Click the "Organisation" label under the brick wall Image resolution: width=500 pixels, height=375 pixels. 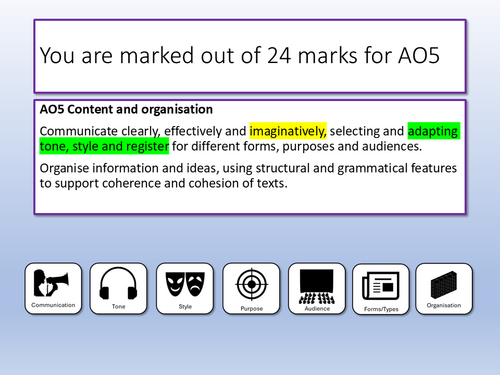444,305
